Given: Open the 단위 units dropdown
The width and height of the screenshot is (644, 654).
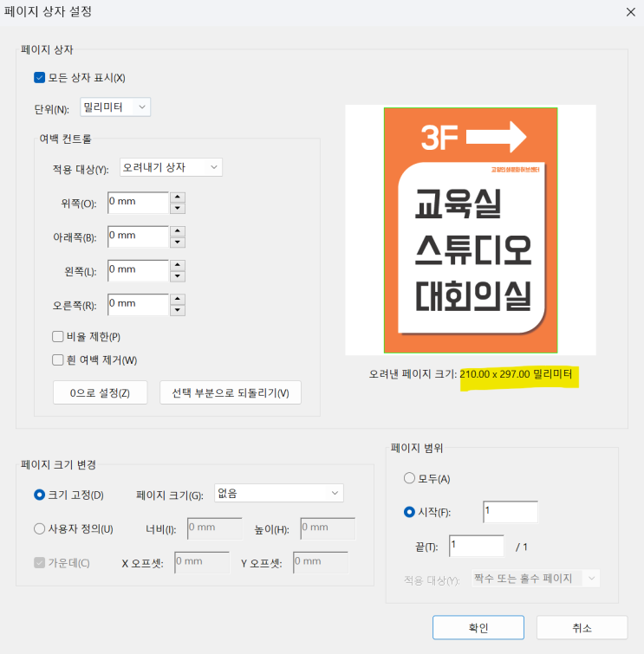Looking at the screenshot, I should pos(115,107).
